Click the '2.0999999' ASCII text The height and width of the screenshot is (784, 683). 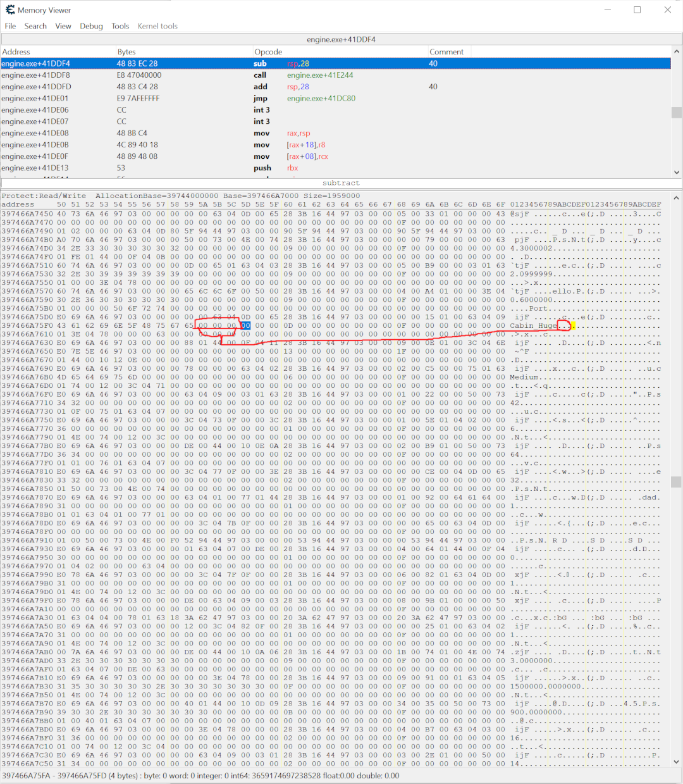[x=531, y=274]
